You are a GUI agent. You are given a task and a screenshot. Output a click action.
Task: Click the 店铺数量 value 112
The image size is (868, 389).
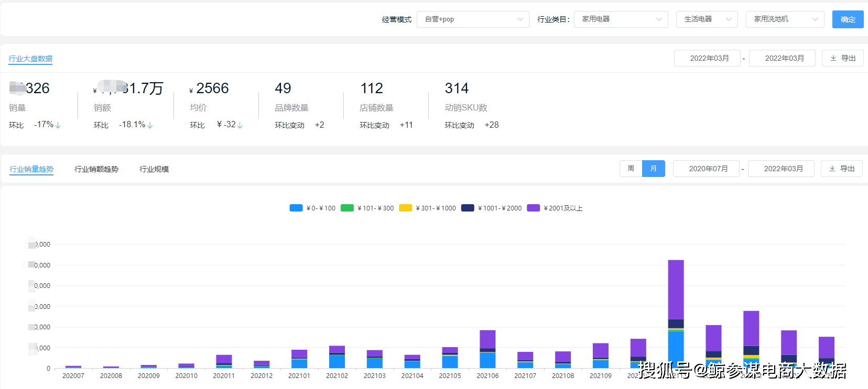(x=372, y=88)
